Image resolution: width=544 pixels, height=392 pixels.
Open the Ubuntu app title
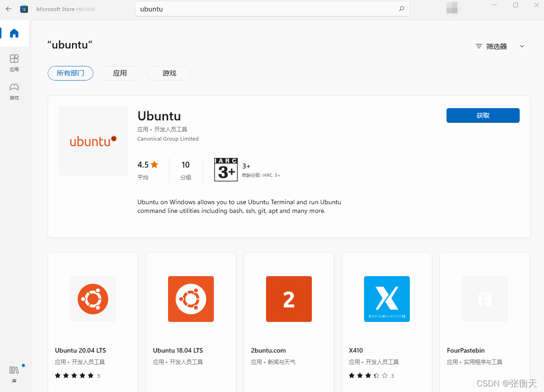pyautogui.click(x=159, y=116)
